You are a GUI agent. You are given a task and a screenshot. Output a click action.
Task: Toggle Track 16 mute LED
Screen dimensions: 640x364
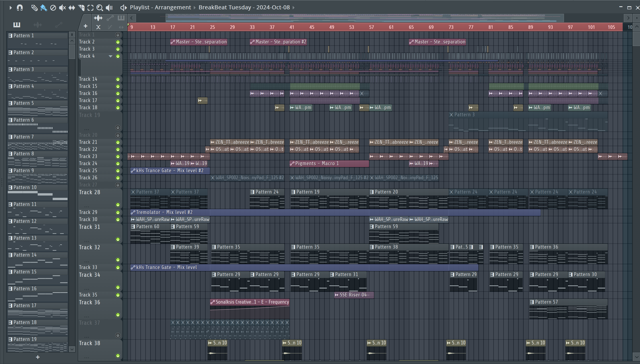click(118, 93)
